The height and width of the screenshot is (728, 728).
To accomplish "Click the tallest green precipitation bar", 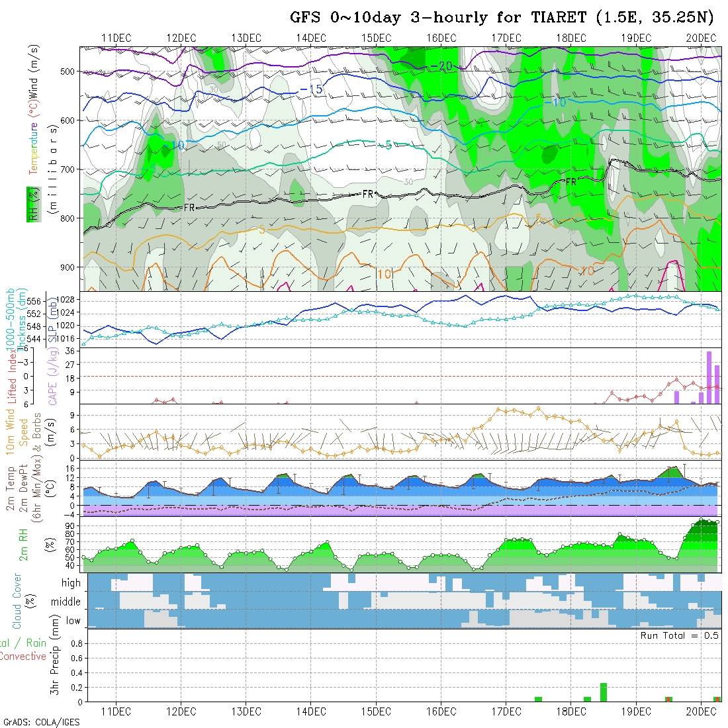I will (x=604, y=692).
